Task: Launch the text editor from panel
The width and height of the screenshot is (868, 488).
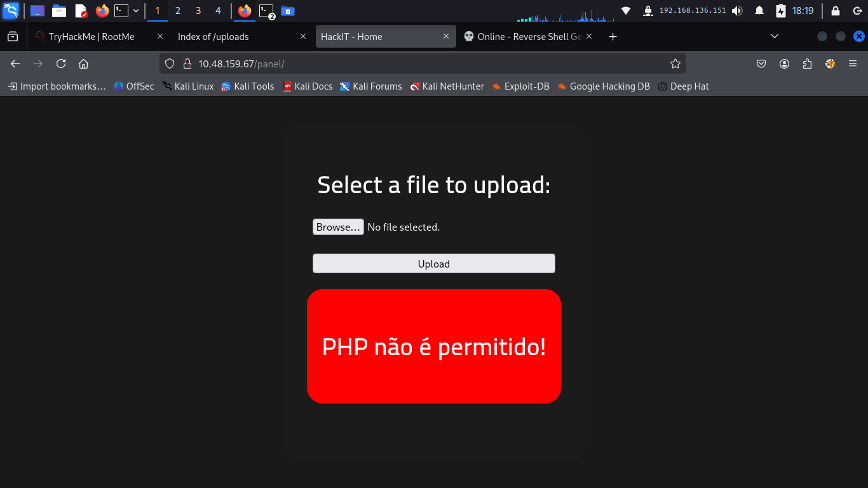Action: coord(81,11)
